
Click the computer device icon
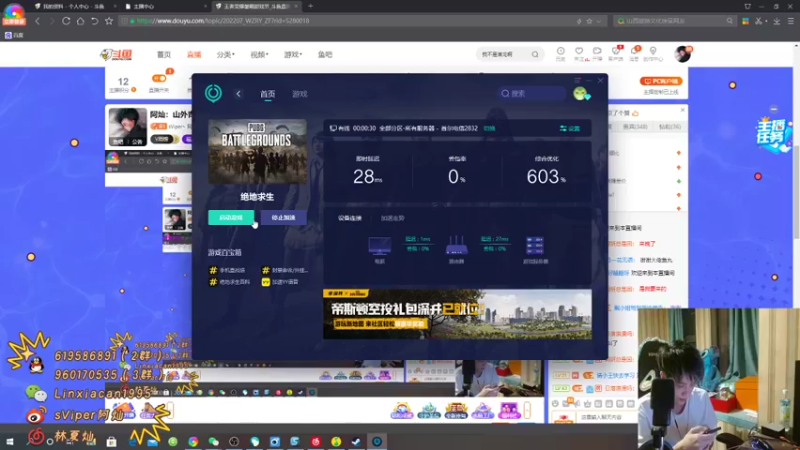[x=380, y=246]
